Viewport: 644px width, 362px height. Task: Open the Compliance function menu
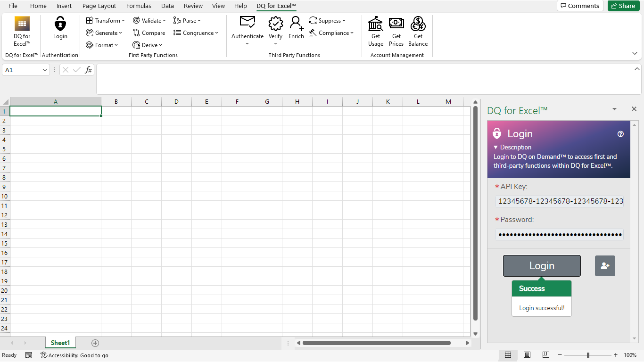pos(331,33)
